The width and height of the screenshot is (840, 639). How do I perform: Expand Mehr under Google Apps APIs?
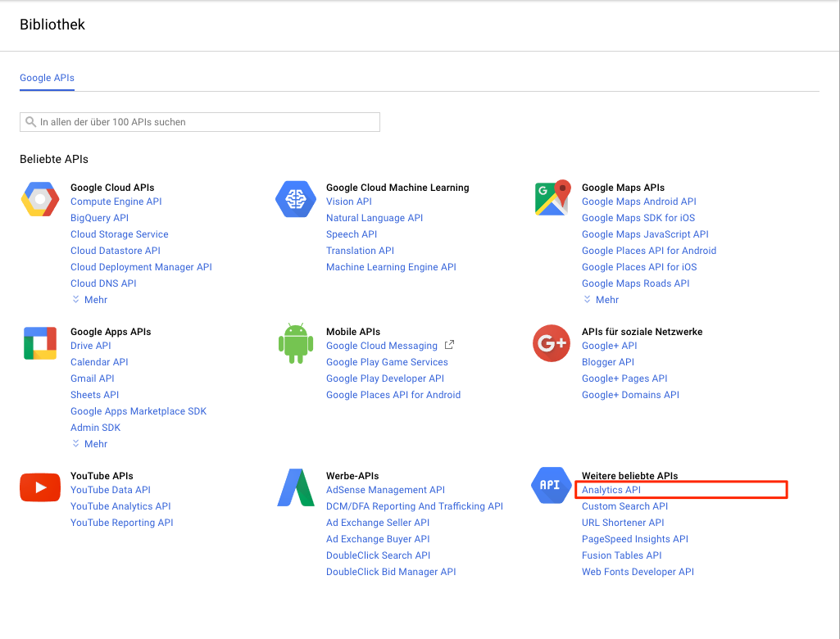pyautogui.click(x=89, y=443)
